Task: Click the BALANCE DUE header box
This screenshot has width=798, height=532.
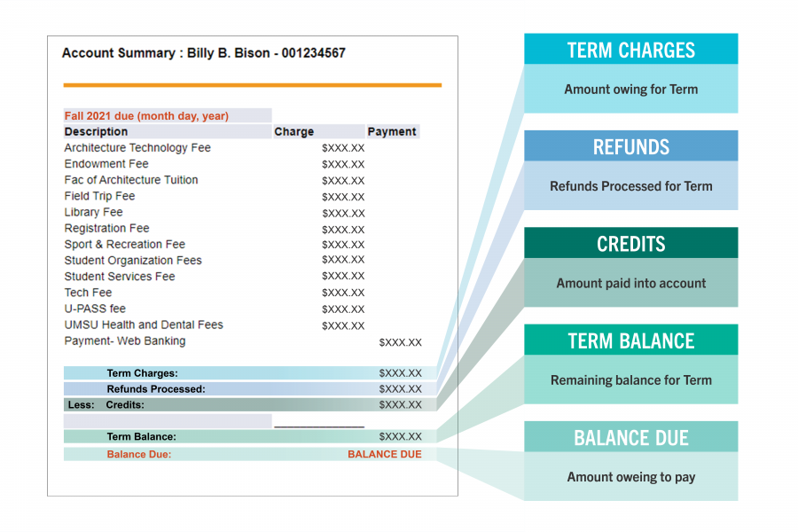Action: pyautogui.click(x=630, y=437)
